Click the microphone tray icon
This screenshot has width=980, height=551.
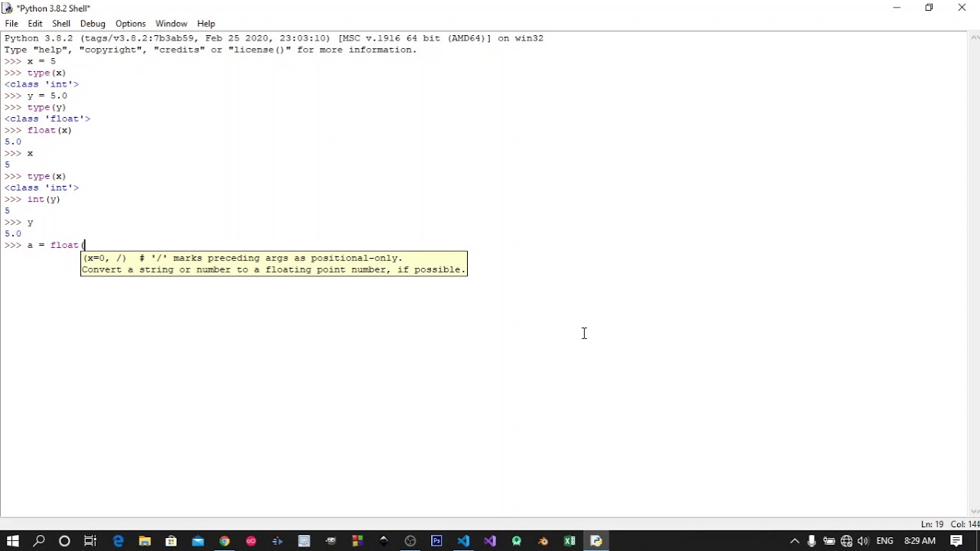(x=812, y=541)
